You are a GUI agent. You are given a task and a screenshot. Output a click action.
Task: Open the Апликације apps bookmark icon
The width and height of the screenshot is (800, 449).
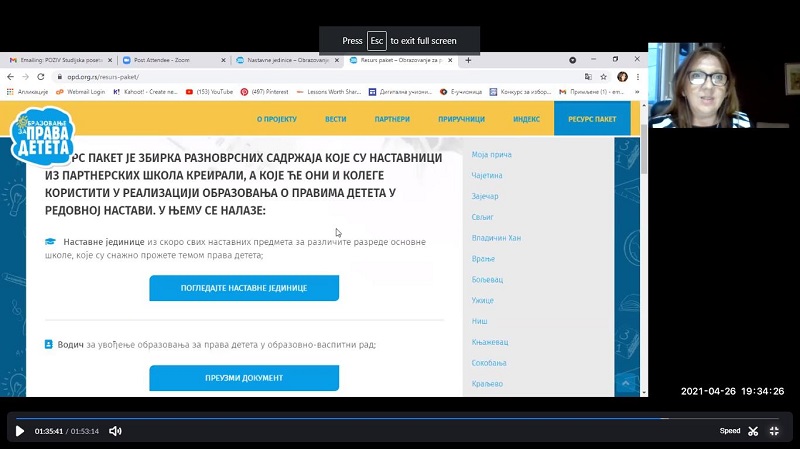point(28,92)
